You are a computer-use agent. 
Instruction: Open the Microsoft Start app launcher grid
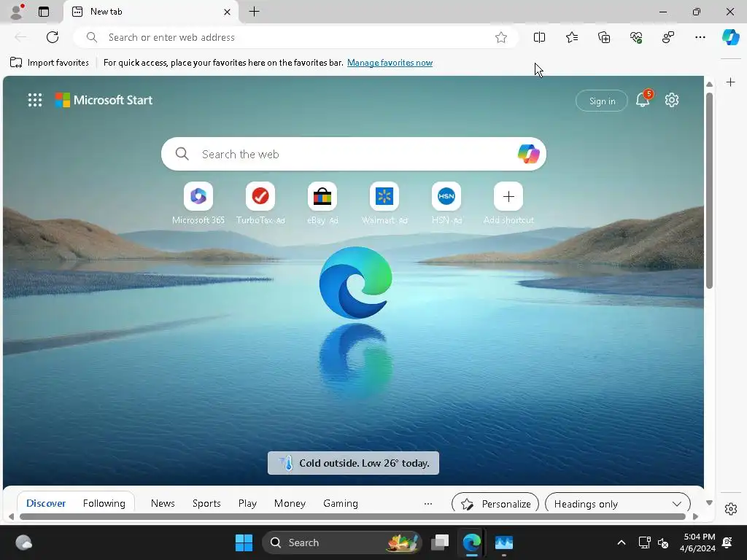[x=35, y=100]
